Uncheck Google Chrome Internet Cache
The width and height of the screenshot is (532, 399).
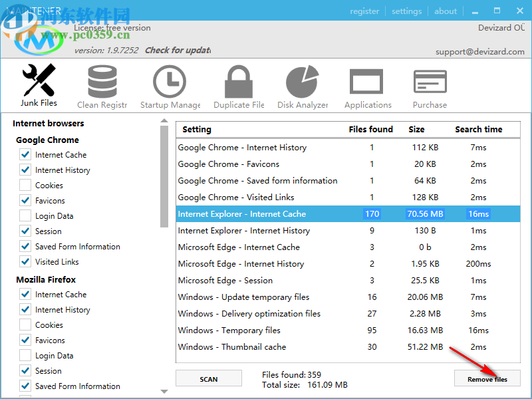[25, 154]
